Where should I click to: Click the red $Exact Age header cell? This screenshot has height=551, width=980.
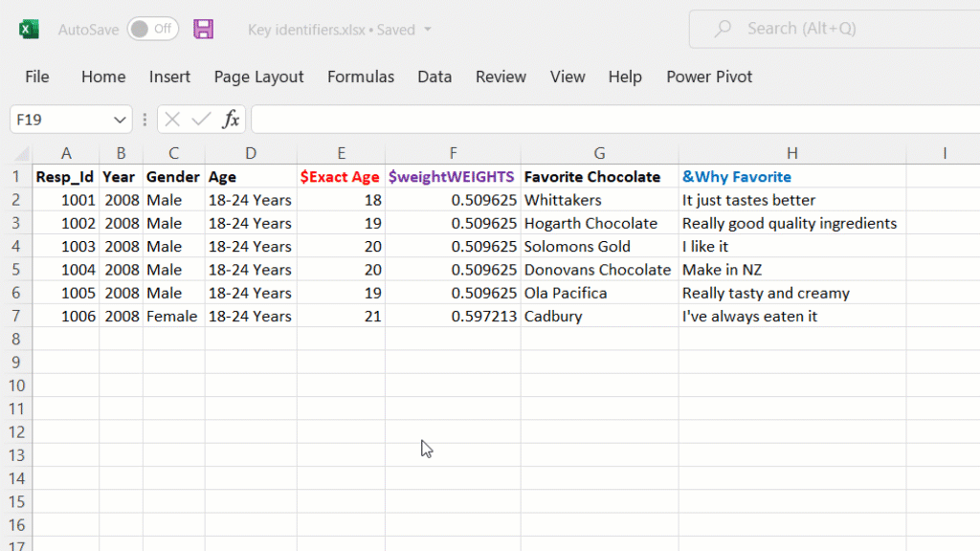coord(342,177)
